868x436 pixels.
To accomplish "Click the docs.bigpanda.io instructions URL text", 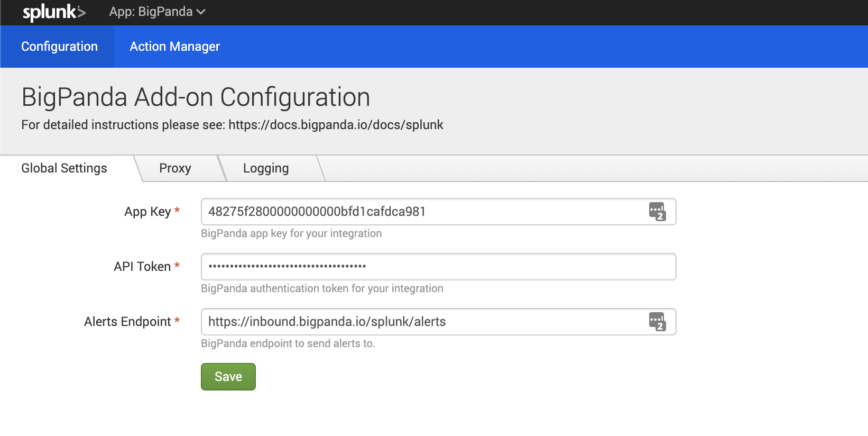I will 336,125.
